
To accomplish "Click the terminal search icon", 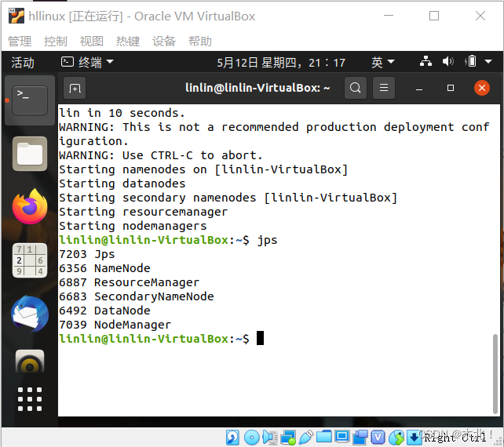I will point(355,88).
